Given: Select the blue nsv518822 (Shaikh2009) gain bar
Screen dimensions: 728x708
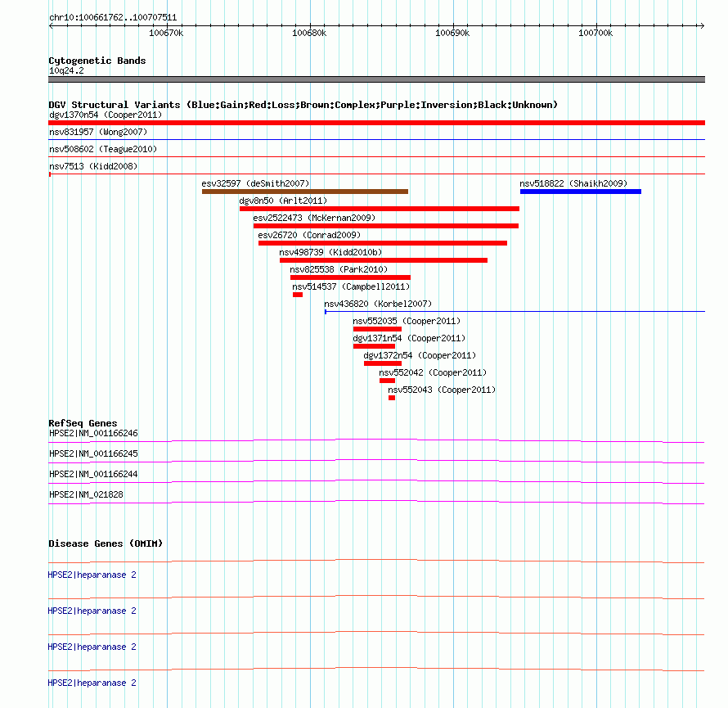Looking at the screenshot, I should pyautogui.click(x=581, y=192).
